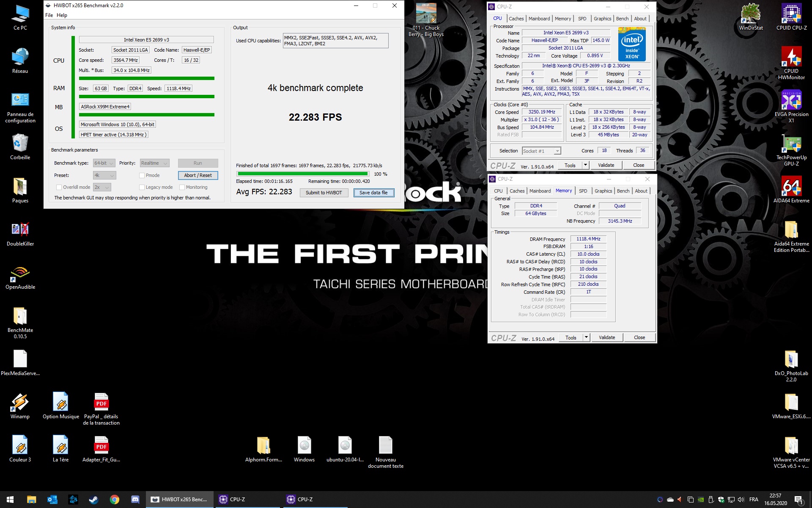
Task: Open Overkill mode 2x dropdown
Action: (x=102, y=187)
